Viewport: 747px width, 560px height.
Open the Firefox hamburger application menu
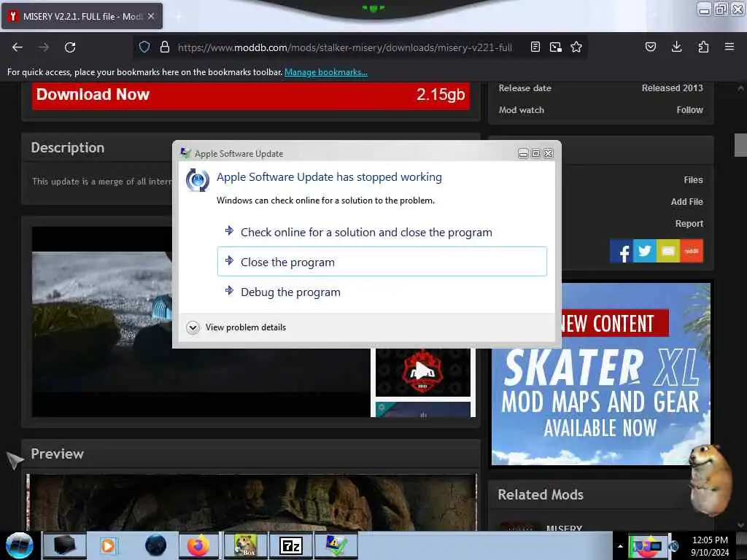point(729,47)
